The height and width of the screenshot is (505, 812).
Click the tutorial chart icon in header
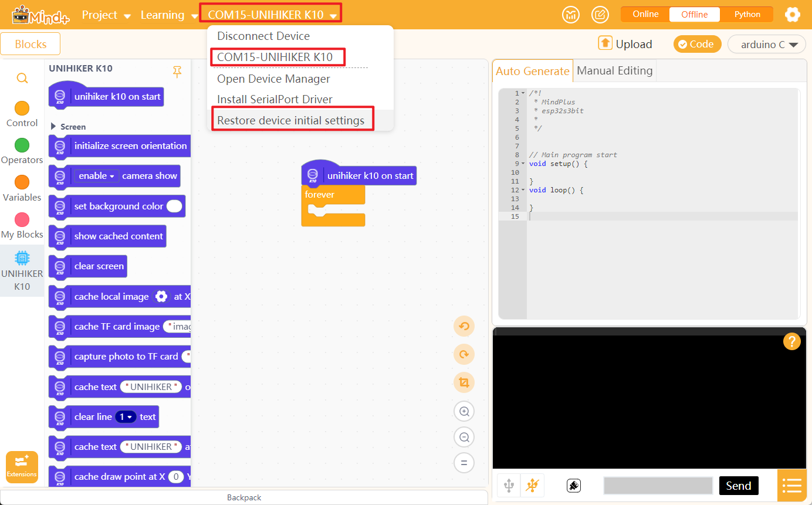(x=570, y=15)
